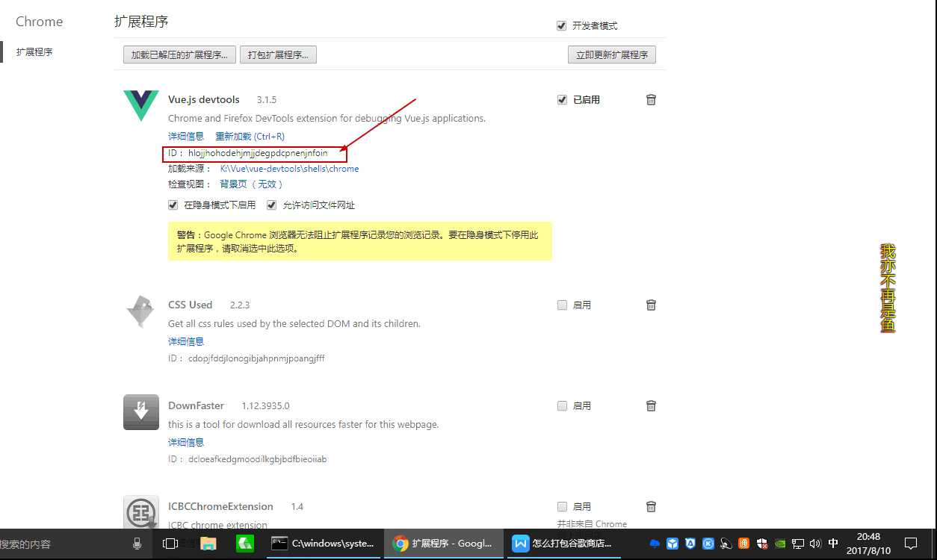This screenshot has width=937, height=560.
Task: Toggle 在隐身模式下启用 checkbox
Action: (x=173, y=205)
